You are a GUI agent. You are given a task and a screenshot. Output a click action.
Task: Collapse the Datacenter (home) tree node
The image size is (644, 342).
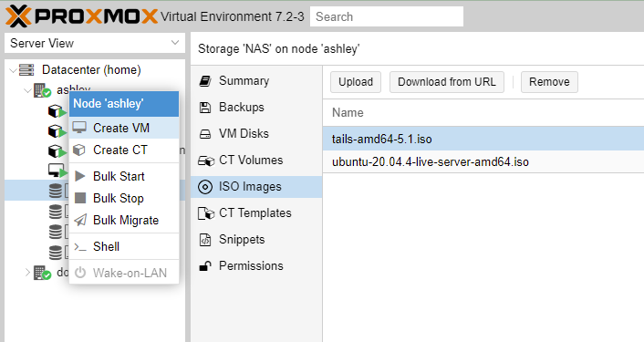[13, 70]
